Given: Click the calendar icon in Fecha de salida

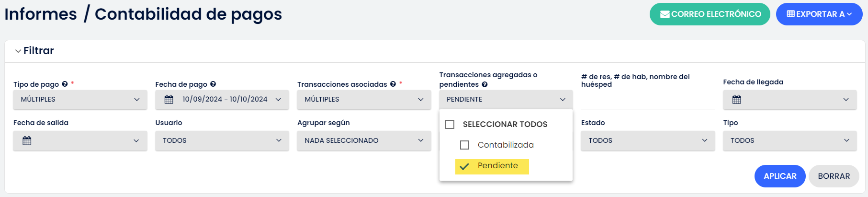Looking at the screenshot, I should (27, 140).
